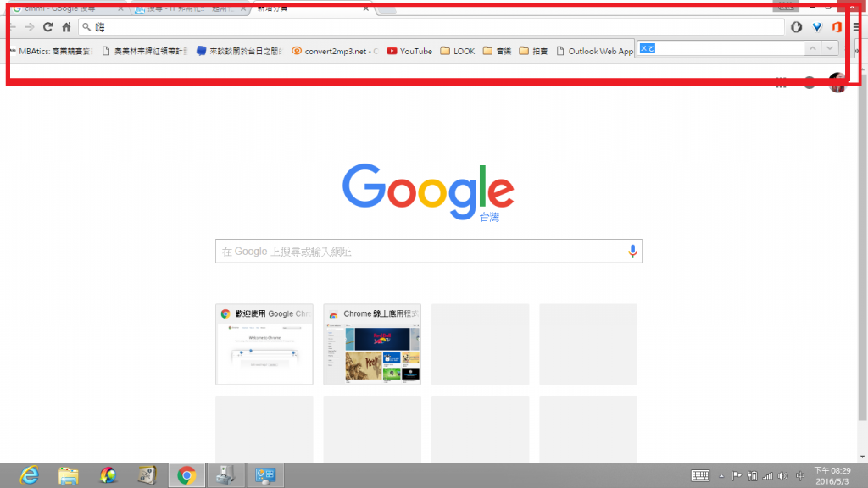Screen dimensions: 868x488
Task: Click the browser forward arrow
Action: point(30,27)
